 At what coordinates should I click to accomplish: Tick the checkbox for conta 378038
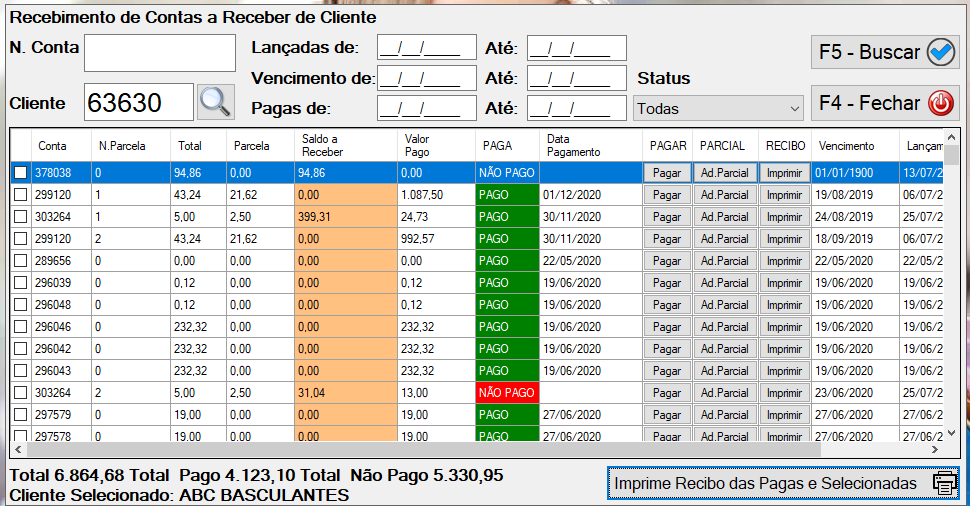(20, 173)
